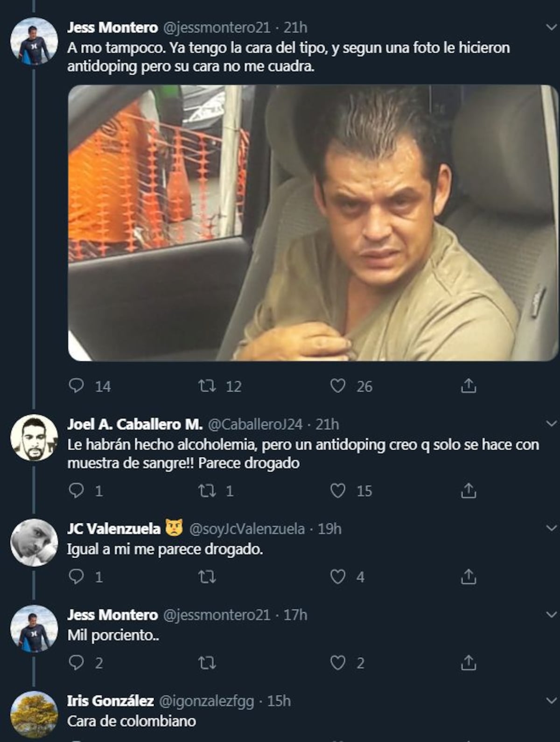Open the reply icon on Jess Montero's photo tweet
This screenshot has height=742, width=560.
pyautogui.click(x=76, y=386)
